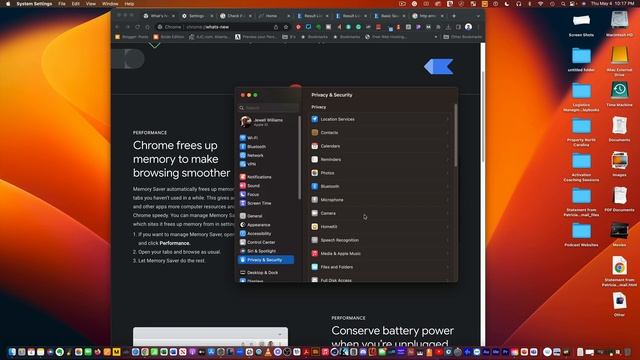Viewport: 640px width, 360px height.
Task: Select the Screen Time icon in sidebar
Action: pos(243,203)
